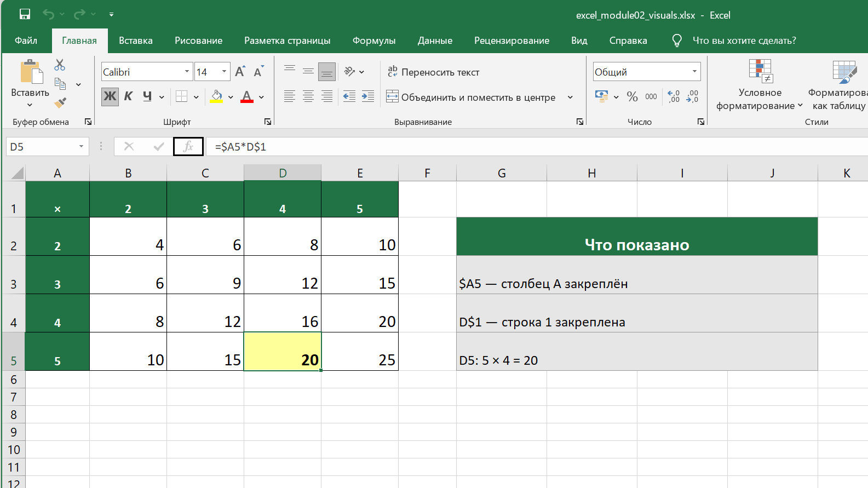Align cell text to the left
868x488 pixels.
(290, 96)
